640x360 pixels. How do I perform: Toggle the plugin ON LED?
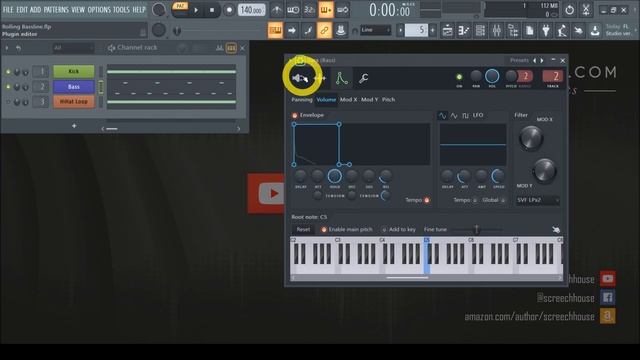coord(459,77)
